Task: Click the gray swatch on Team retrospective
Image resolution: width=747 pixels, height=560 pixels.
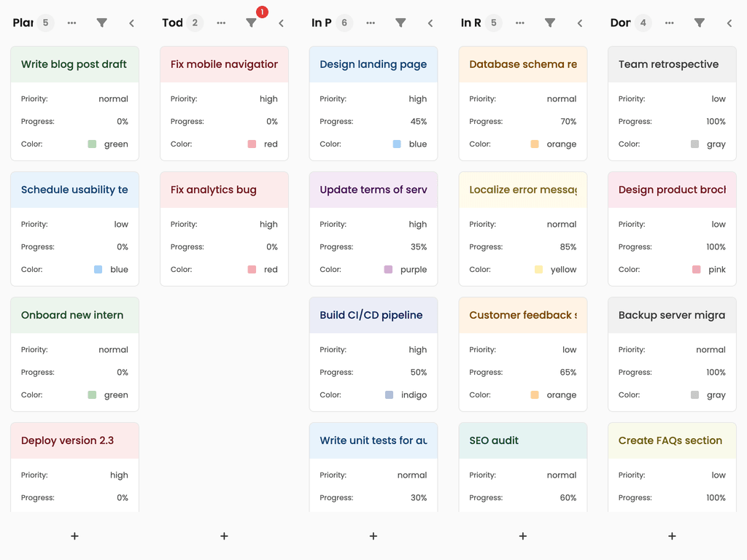Action: [694, 144]
